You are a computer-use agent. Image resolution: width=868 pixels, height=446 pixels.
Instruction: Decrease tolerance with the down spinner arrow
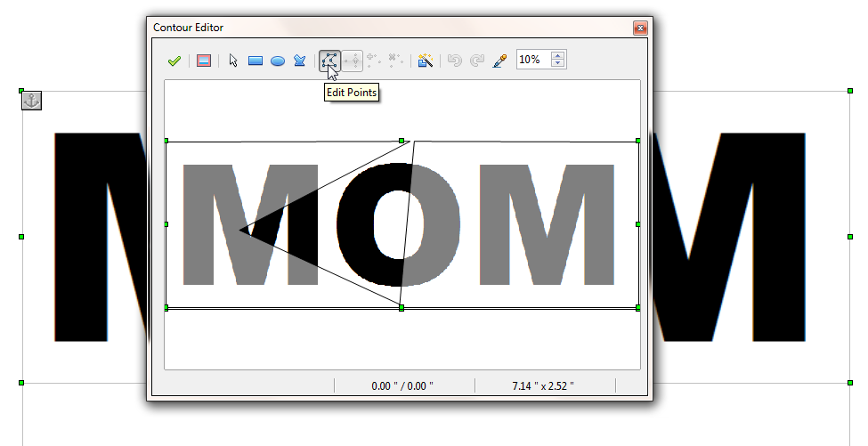point(558,64)
